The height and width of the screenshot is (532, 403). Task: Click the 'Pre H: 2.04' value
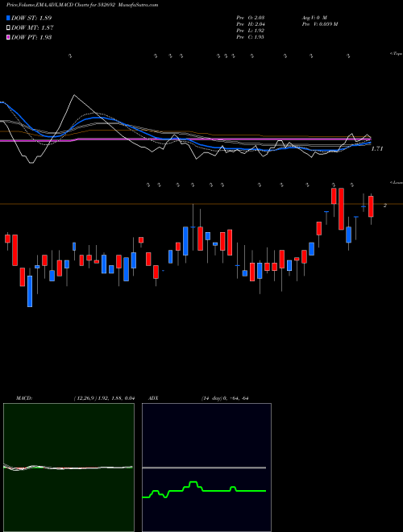[251, 24]
